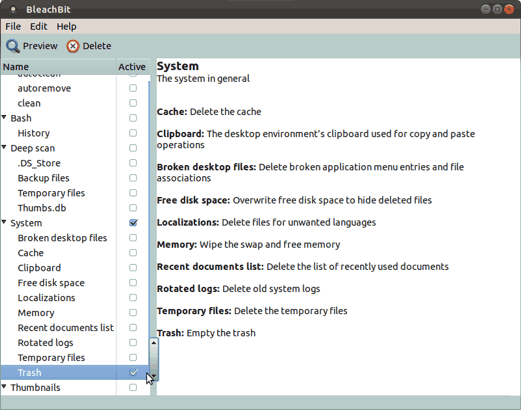This screenshot has width=521, height=410.
Task: Enable Deep scan Temporary files checkbox
Action: pos(133,193)
